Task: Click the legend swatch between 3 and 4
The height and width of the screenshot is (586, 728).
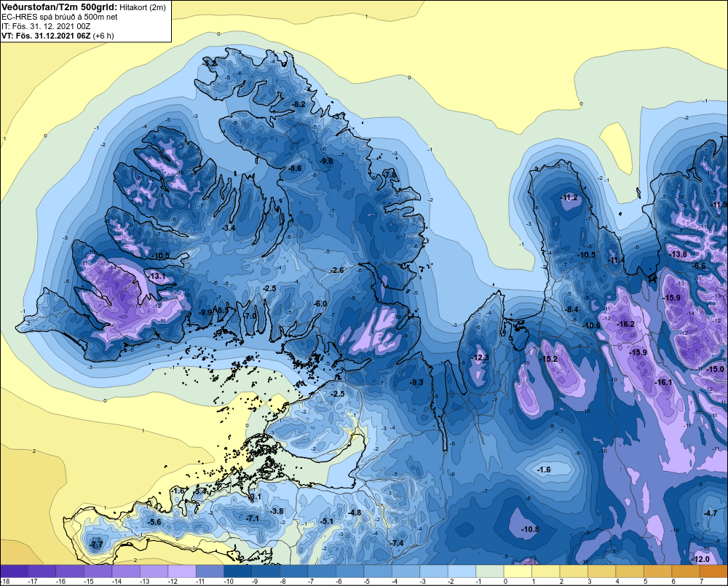Action: [602, 571]
